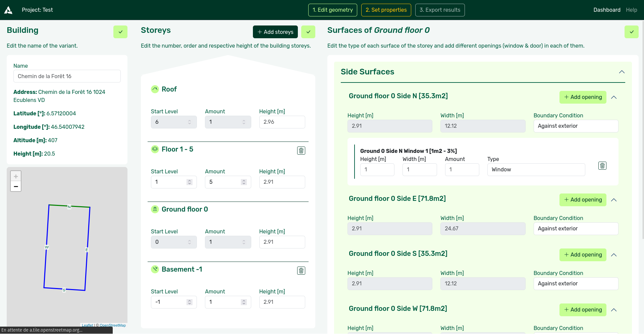Screen dimensions: 644x334
Task: Go to the Dashboard
Action: (x=607, y=10)
